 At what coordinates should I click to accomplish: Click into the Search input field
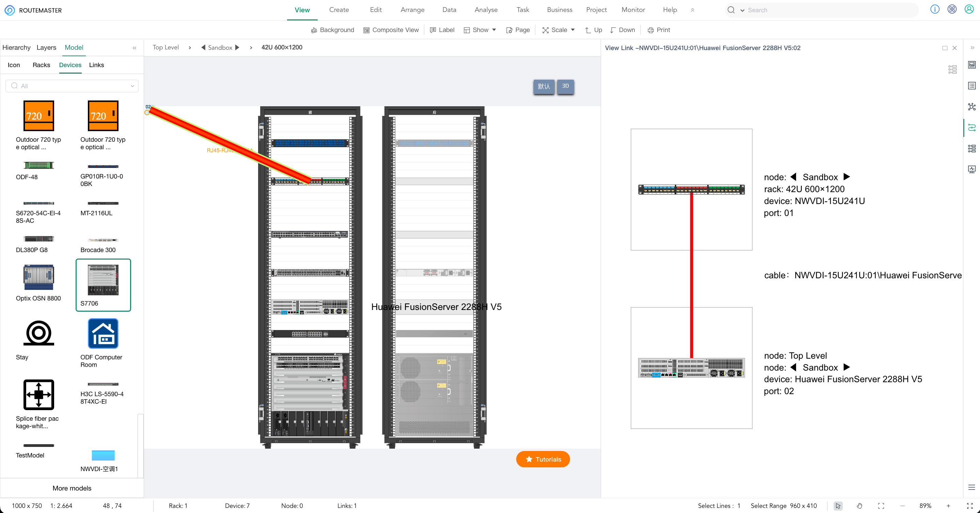coord(831,10)
